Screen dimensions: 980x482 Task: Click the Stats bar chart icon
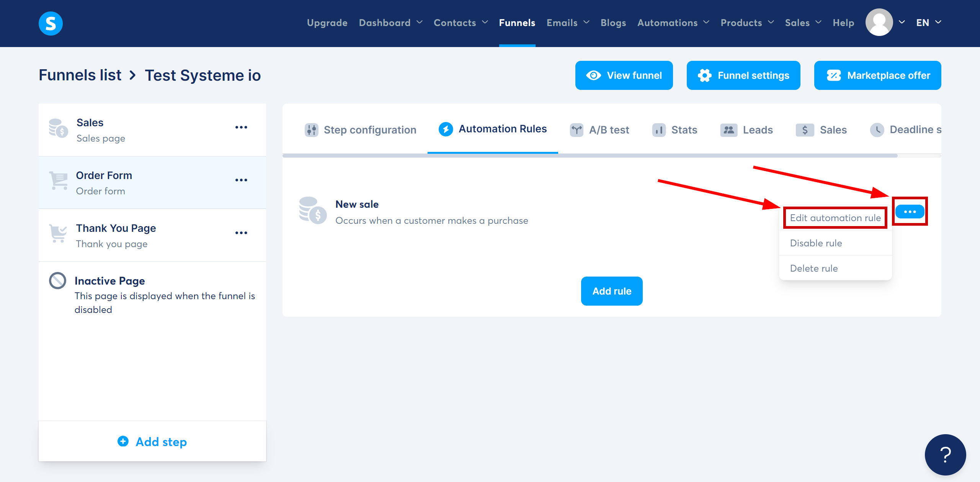659,130
